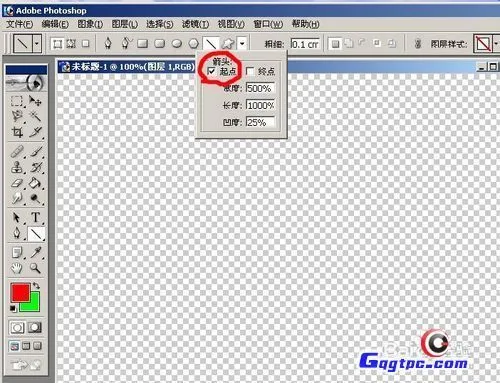The image size is (500, 383).
Task: Select the Clone Stamp tool
Action: point(17,167)
